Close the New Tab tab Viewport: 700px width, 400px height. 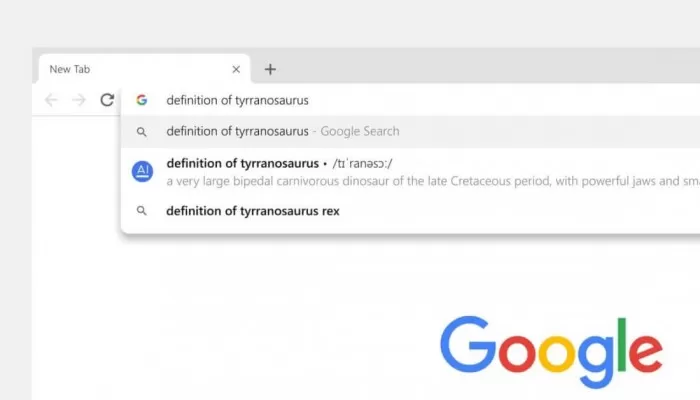(236, 69)
